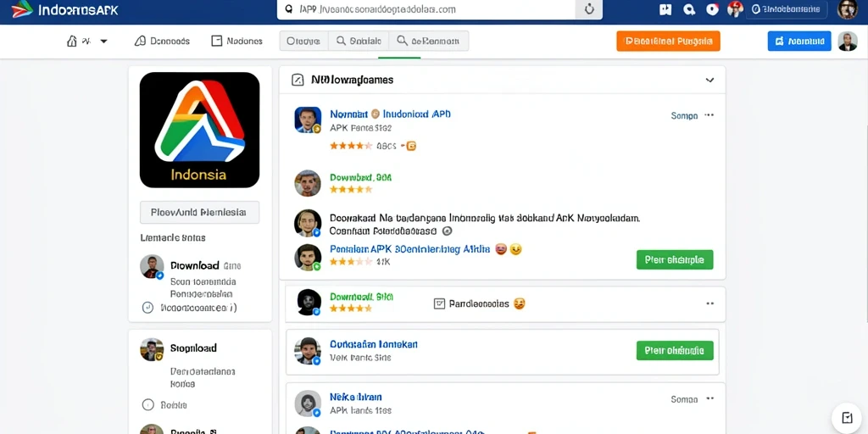
Task: Click the blue Aoonobid button
Action: pos(799,41)
